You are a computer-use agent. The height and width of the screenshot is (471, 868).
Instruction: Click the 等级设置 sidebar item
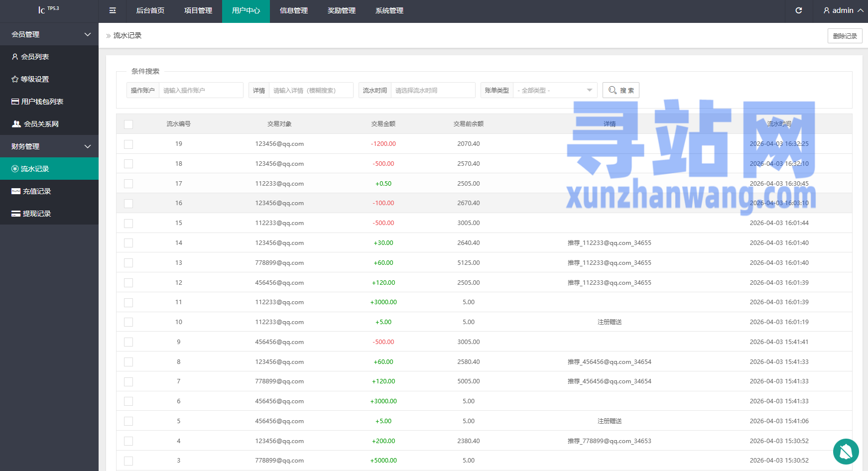(49, 79)
